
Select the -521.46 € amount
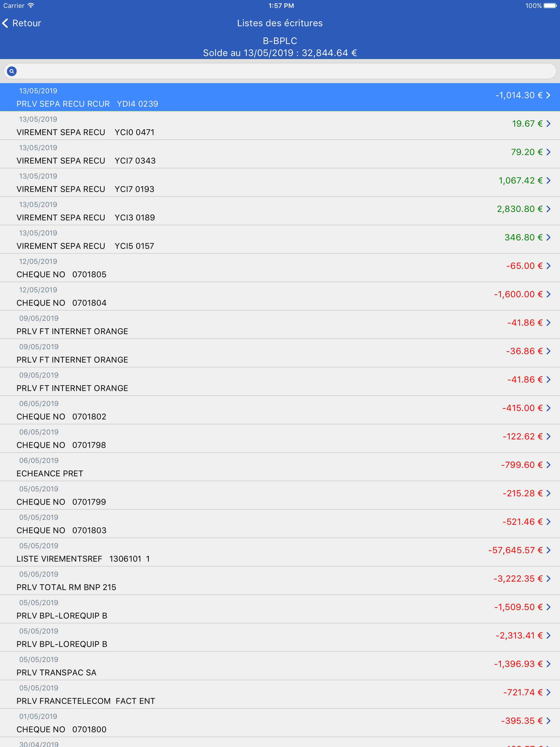(523, 522)
